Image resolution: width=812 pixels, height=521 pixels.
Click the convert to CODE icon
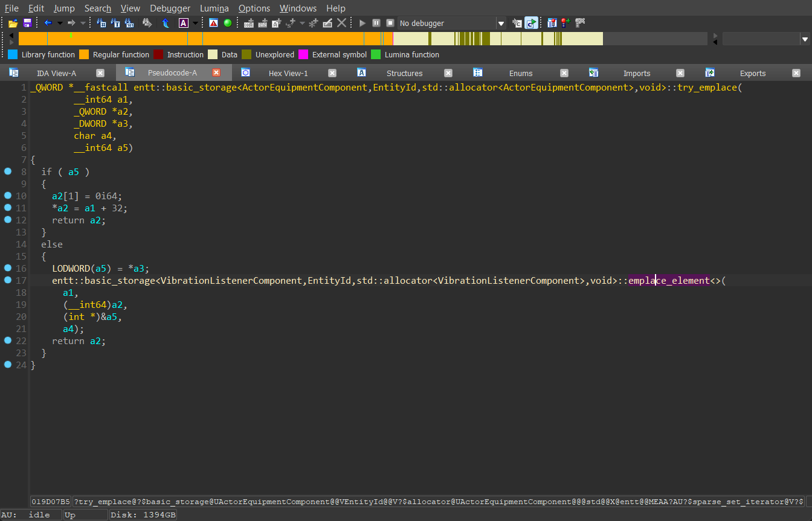pyautogui.click(x=248, y=23)
